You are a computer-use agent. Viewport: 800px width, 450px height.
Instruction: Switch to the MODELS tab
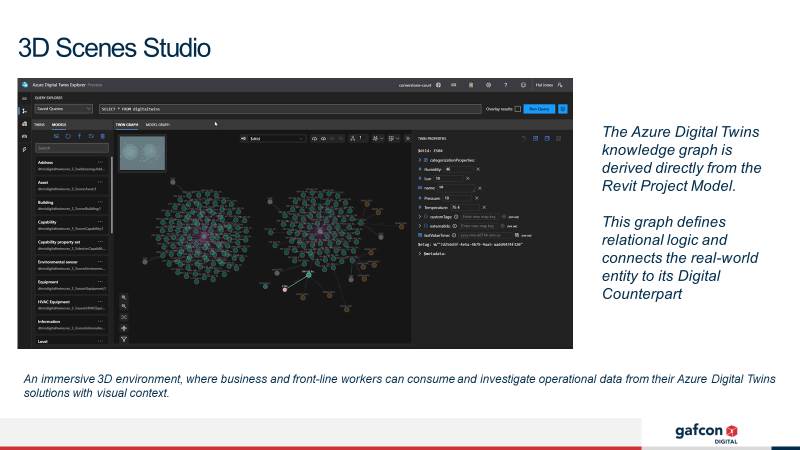coord(59,124)
